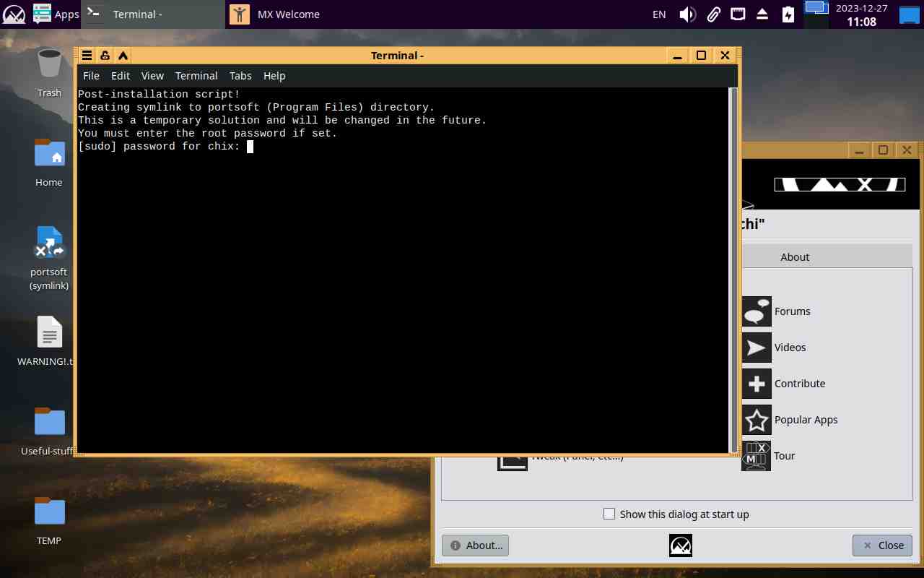Image resolution: width=924 pixels, height=578 pixels.
Task: Open the Contribute plus icon in MX Welcome
Action: [x=756, y=384]
